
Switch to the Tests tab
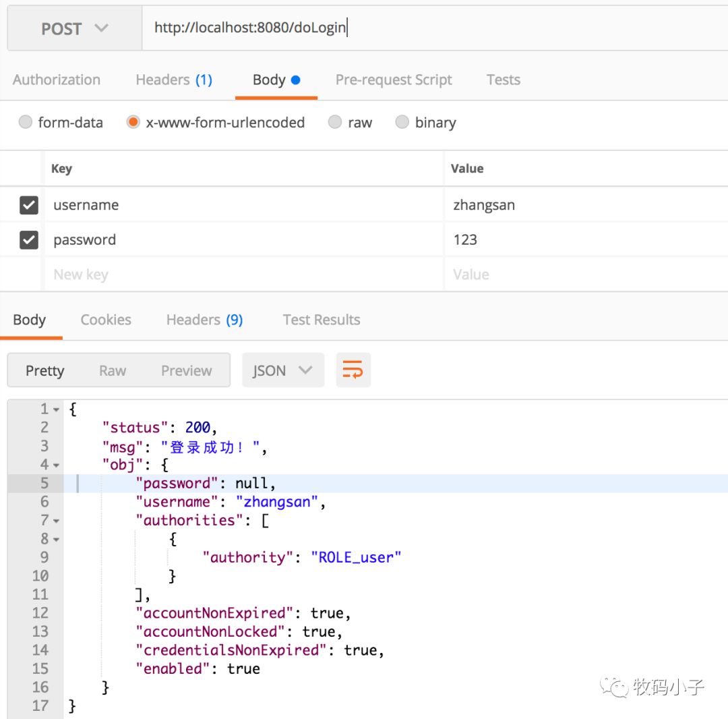(x=503, y=80)
